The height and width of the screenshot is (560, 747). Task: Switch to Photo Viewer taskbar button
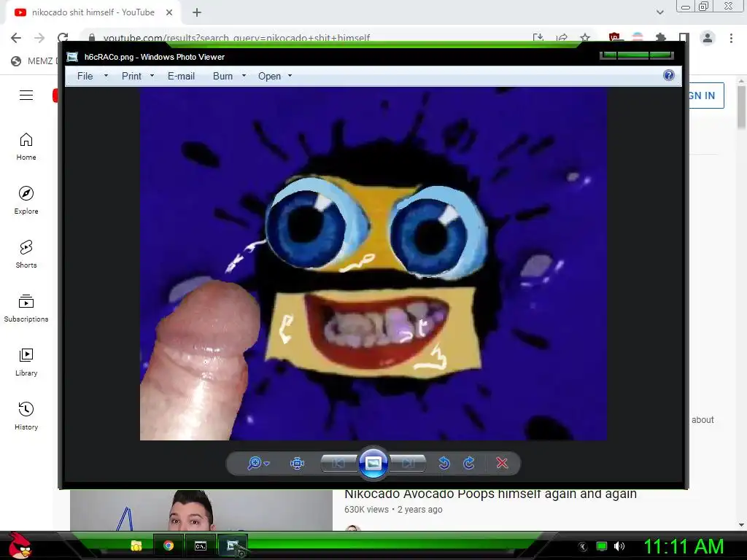[x=233, y=545]
